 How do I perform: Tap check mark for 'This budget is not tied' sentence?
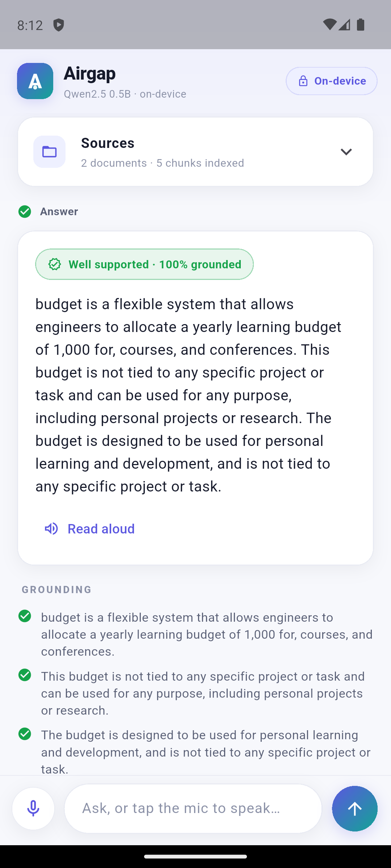[25, 675]
